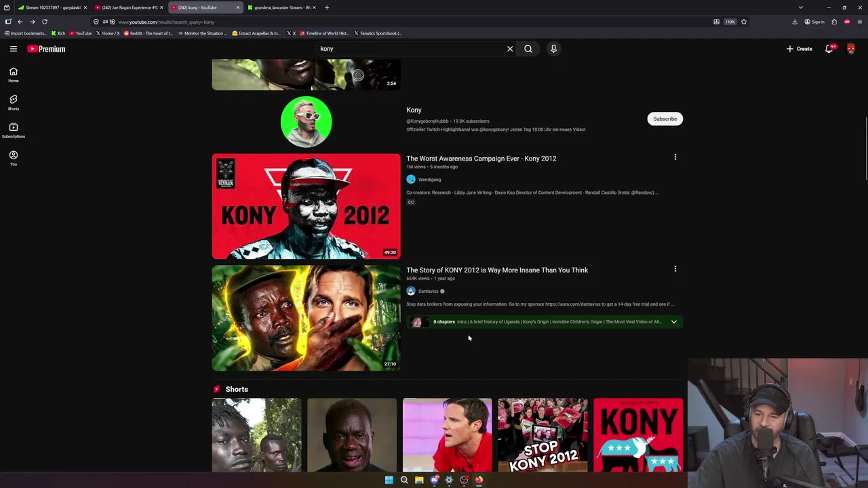Sign in to the browser account

(x=814, y=22)
